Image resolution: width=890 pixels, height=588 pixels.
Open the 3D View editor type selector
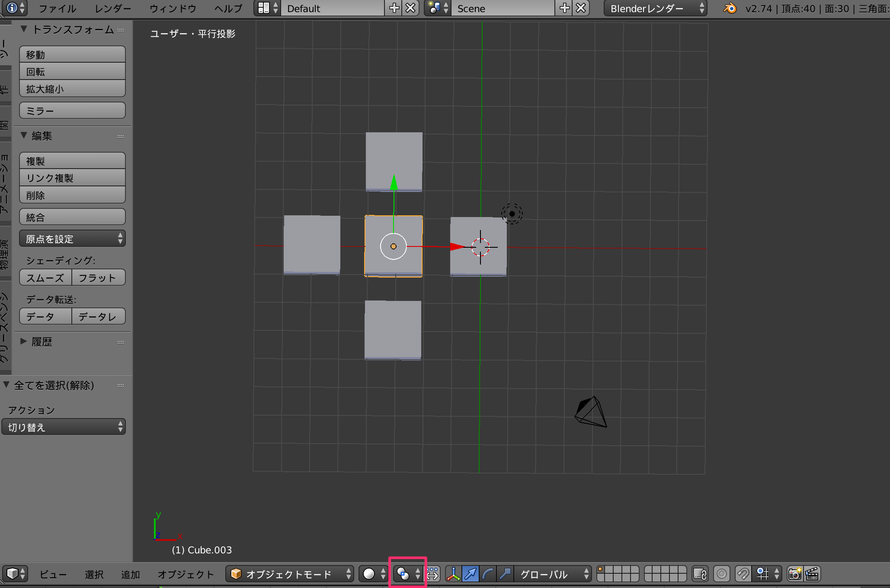point(16,574)
